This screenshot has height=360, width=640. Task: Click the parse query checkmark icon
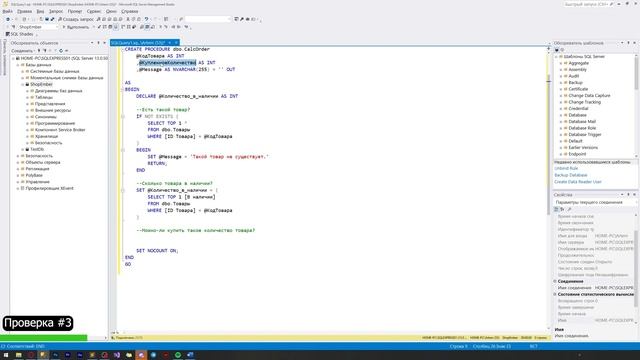(99, 27)
